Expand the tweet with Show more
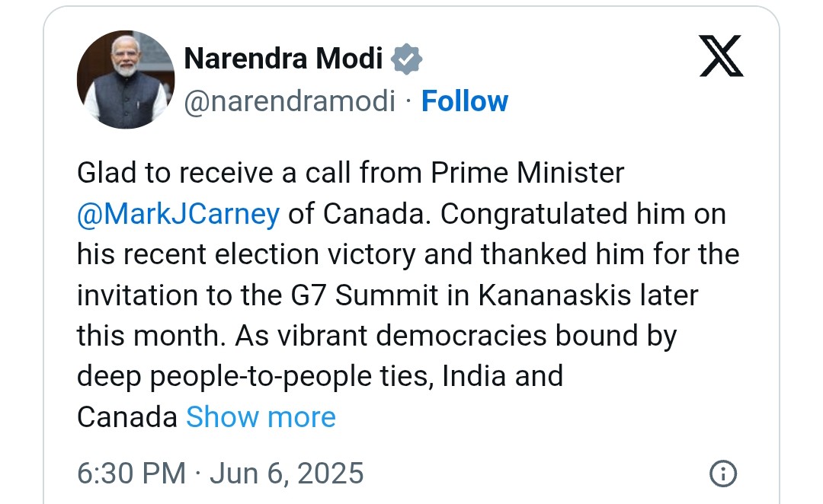823x504 pixels. (x=261, y=416)
